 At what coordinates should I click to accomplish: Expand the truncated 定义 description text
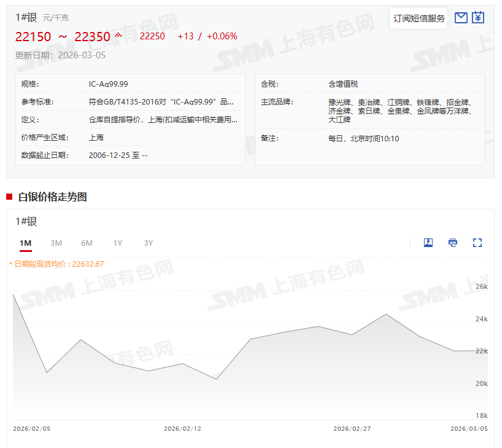tap(163, 120)
